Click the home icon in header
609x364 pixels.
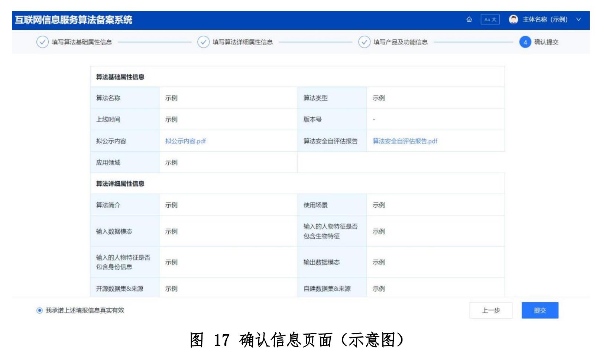(469, 20)
